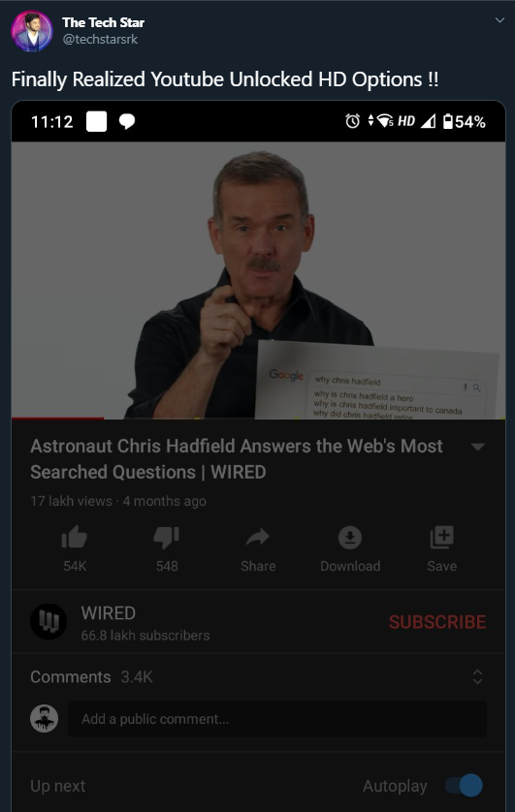The height and width of the screenshot is (812, 515).
Task: Expand the Comments section arrows
Action: click(478, 677)
